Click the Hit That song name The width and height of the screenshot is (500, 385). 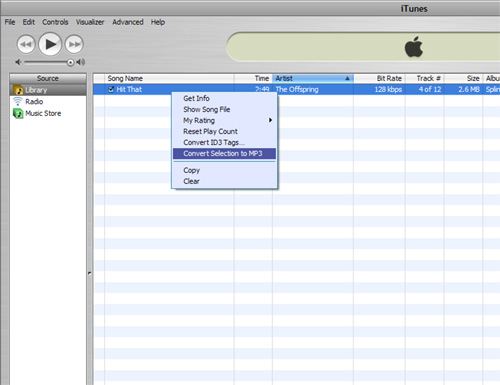[x=129, y=89]
